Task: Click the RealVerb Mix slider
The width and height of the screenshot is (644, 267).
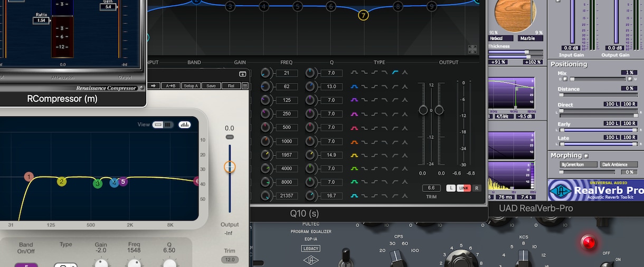Action: (x=598, y=79)
